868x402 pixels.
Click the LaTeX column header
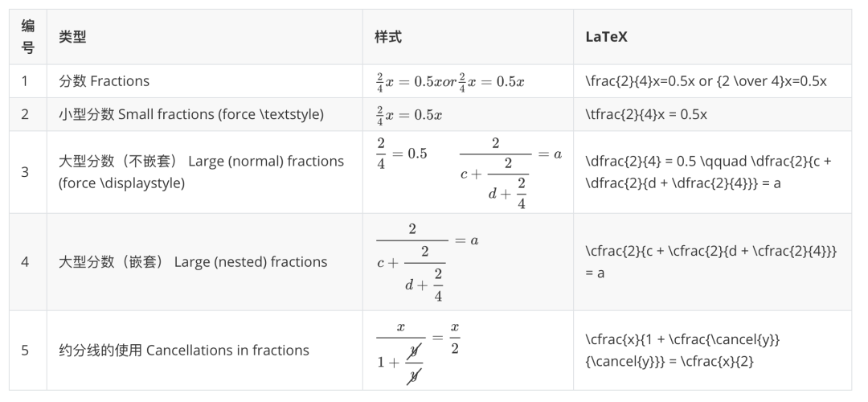click(606, 37)
